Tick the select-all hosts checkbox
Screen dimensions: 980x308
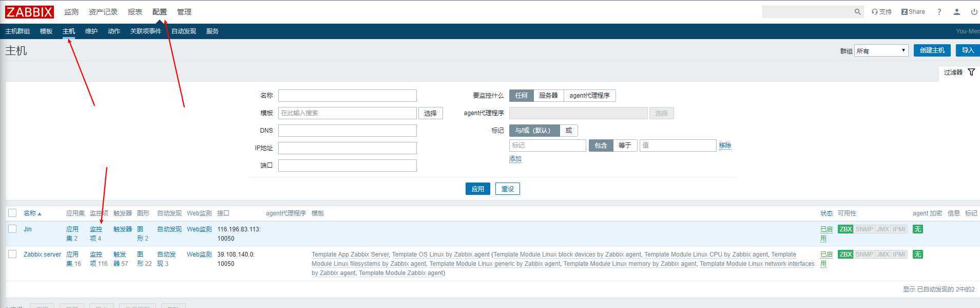(x=12, y=213)
